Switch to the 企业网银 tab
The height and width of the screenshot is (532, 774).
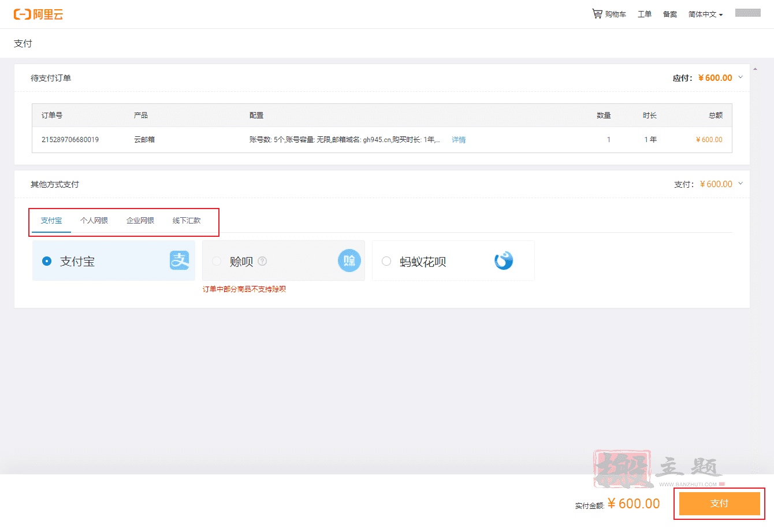[x=140, y=221]
